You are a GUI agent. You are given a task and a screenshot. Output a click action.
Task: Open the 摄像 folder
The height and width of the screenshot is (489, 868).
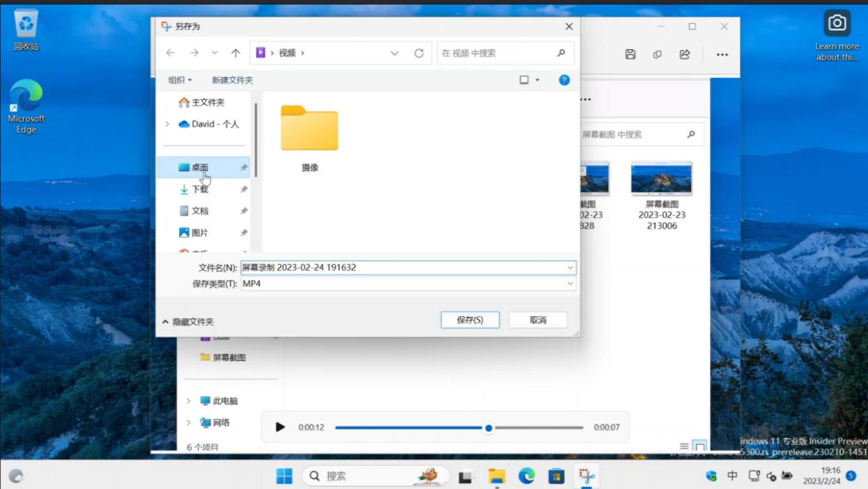(x=309, y=129)
